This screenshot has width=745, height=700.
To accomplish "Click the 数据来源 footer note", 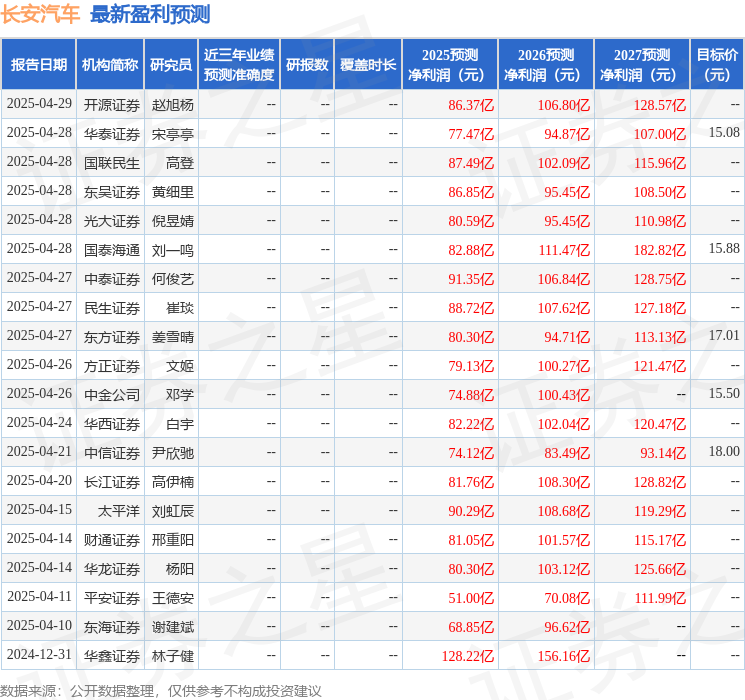I will pyautogui.click(x=161, y=691).
